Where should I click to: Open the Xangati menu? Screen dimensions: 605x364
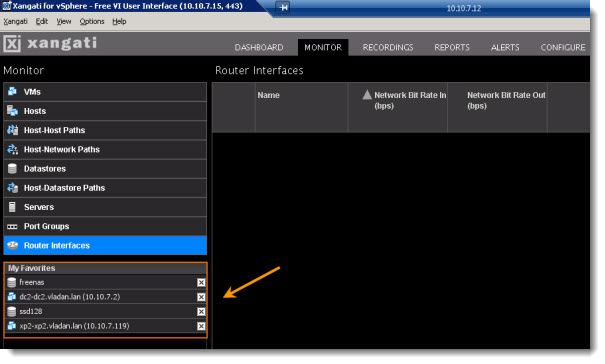click(15, 22)
